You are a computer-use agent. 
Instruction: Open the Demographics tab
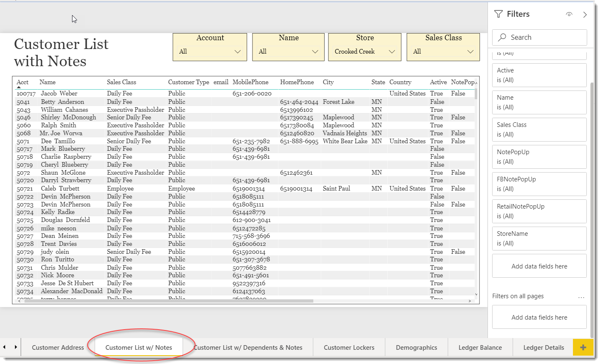[x=416, y=347]
